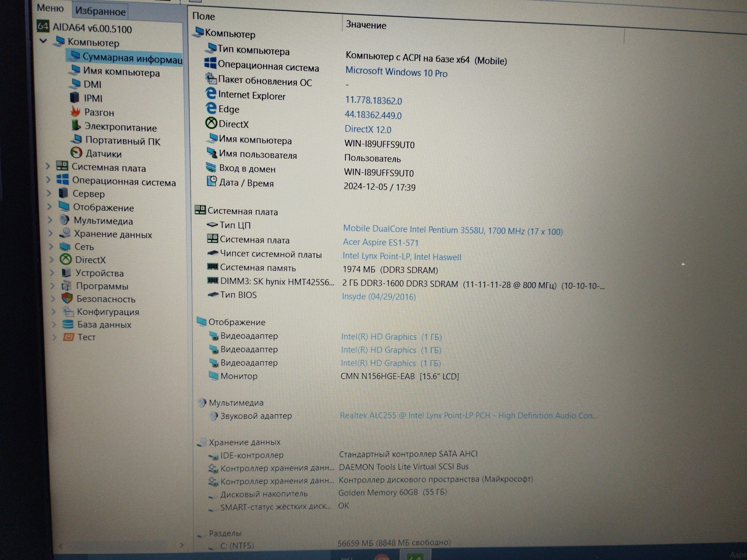The width and height of the screenshot is (747, 560).
Task: Expand the Сеть tree node
Action: pyautogui.click(x=51, y=246)
